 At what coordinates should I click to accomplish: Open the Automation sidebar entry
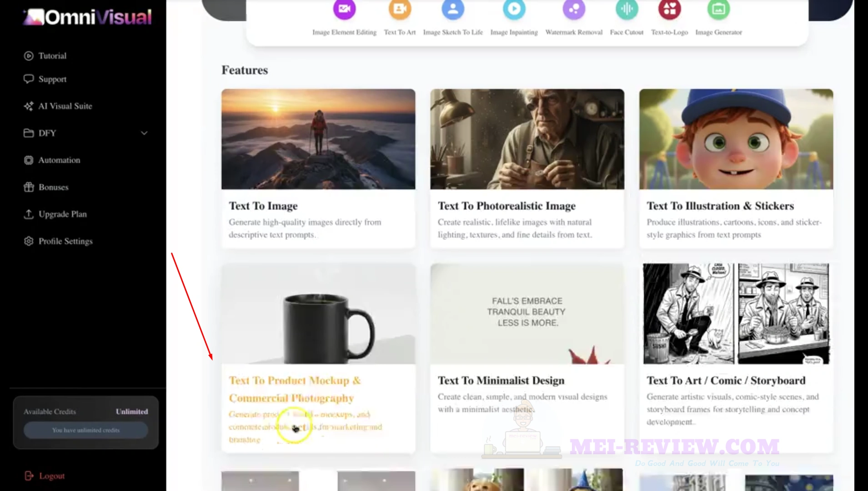[59, 160]
